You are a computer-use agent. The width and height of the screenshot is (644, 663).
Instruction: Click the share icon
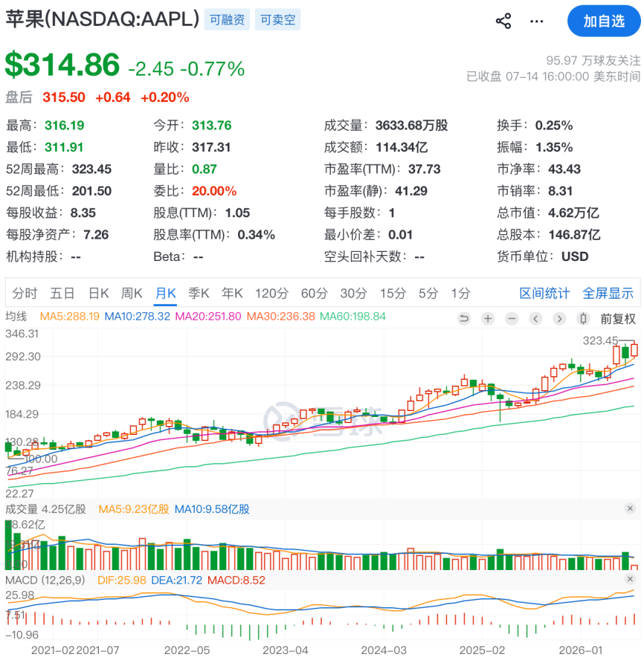(x=503, y=21)
